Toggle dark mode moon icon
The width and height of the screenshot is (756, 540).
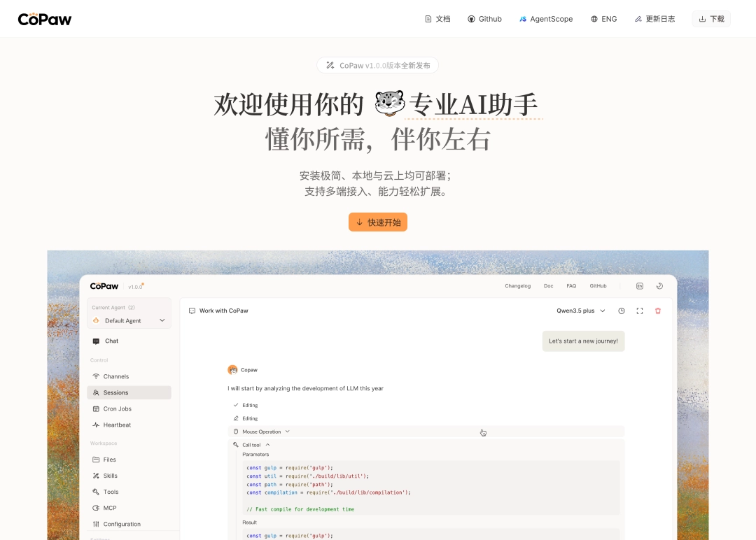click(659, 286)
